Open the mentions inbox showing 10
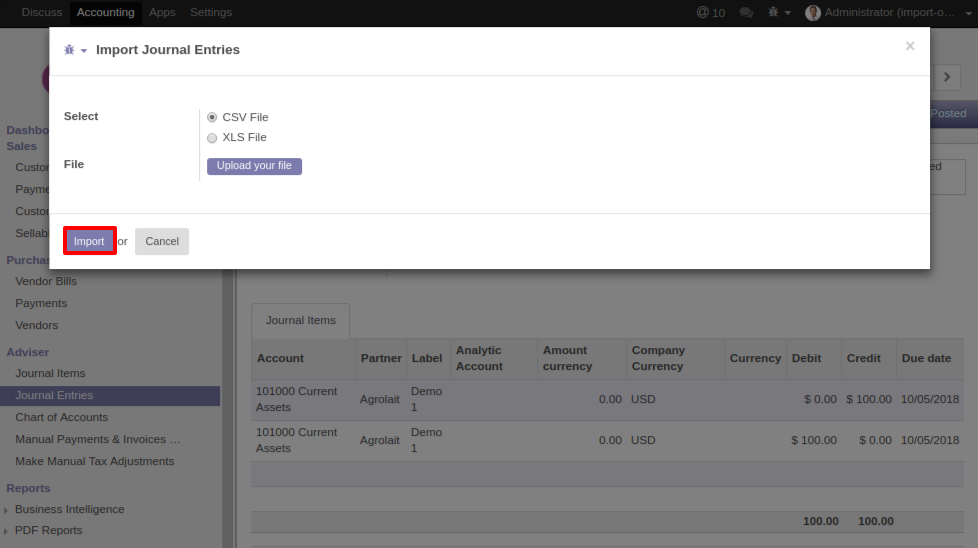 tap(711, 13)
